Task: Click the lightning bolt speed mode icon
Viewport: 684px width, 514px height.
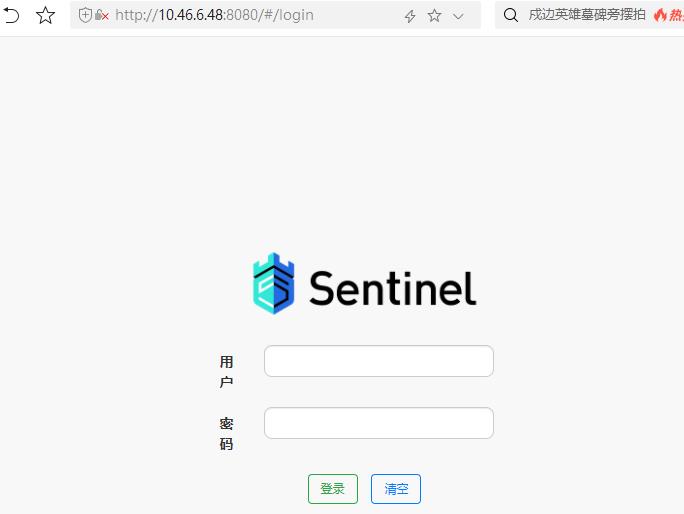Action: (x=410, y=16)
